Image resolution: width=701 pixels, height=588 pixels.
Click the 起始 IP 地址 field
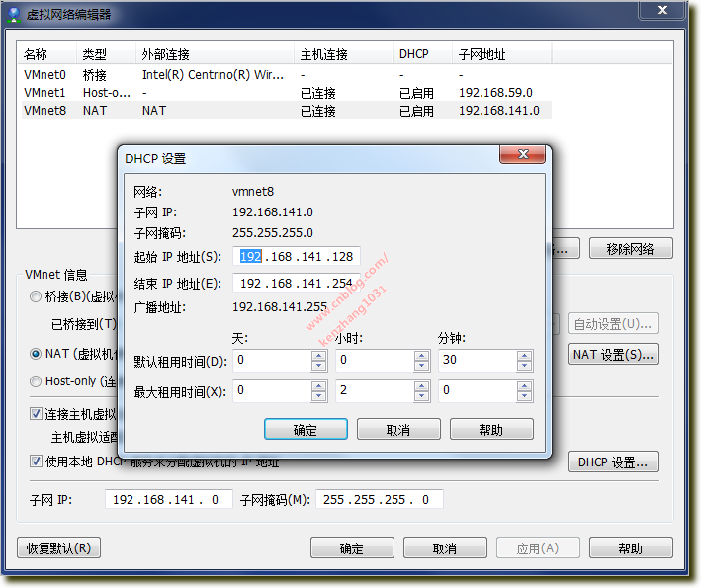297,257
